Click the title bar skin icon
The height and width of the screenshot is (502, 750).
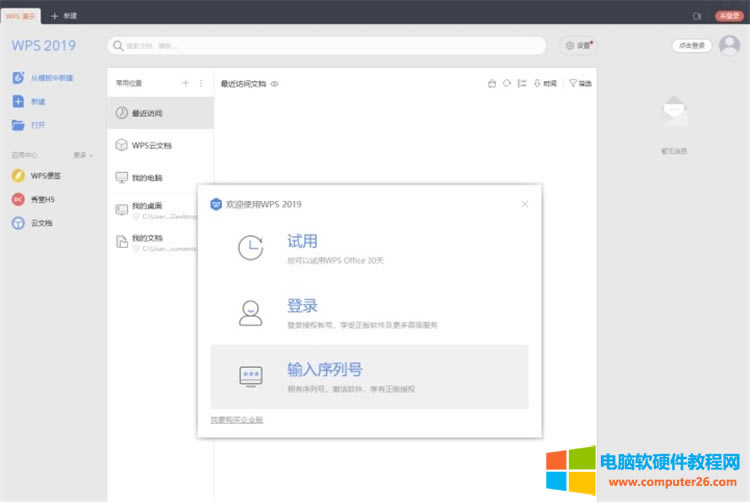coord(697,16)
